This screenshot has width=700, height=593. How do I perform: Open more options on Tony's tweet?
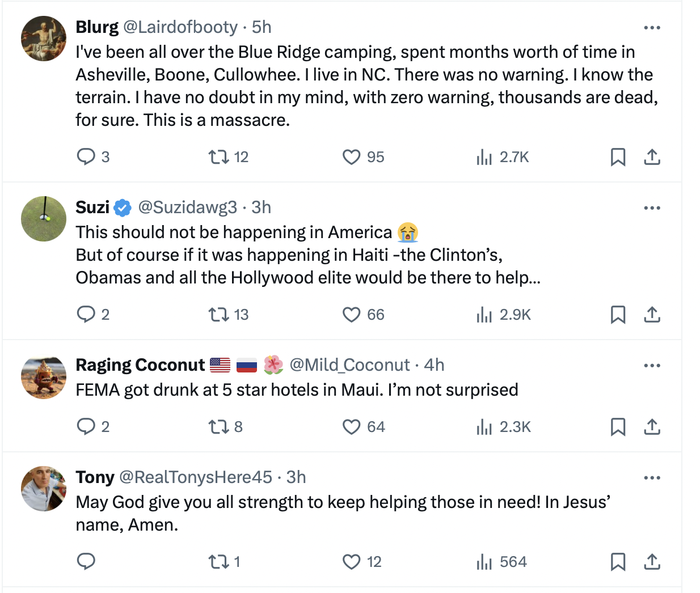652,478
